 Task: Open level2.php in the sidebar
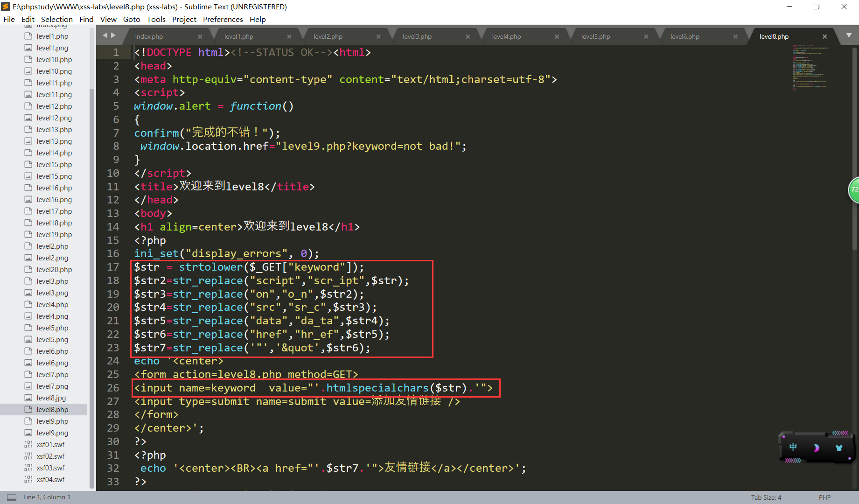coord(52,246)
